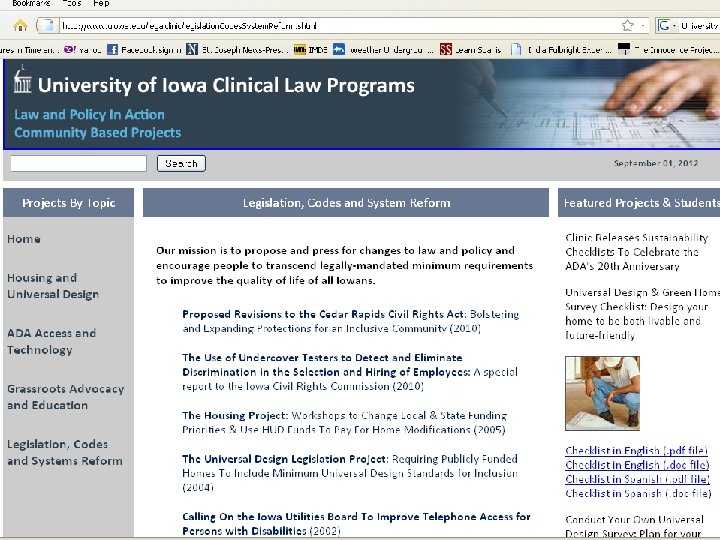Open the Weather Underground bookmark
The width and height of the screenshot is (720, 540).
(x=382, y=49)
